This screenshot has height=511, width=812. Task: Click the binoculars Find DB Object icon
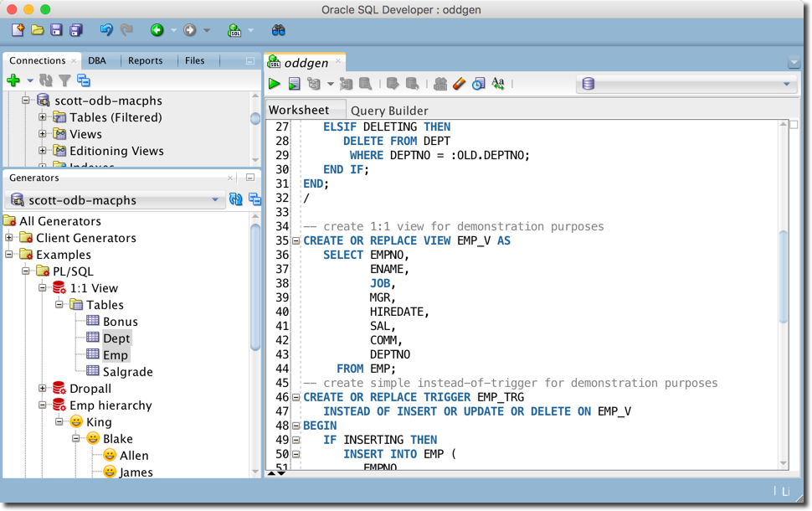click(x=279, y=30)
